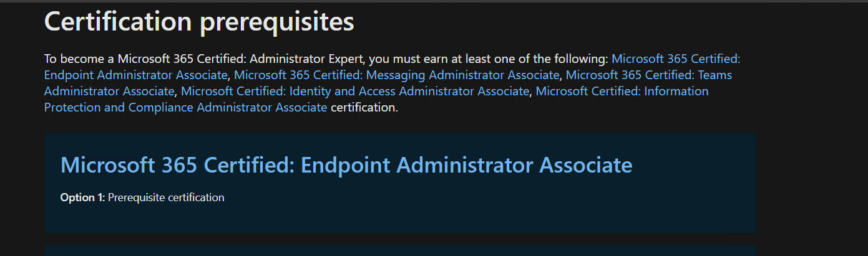Click 'Microsoft Certified: Information' link text at line end
Viewport: 868px width, 256px height.
coord(622,92)
